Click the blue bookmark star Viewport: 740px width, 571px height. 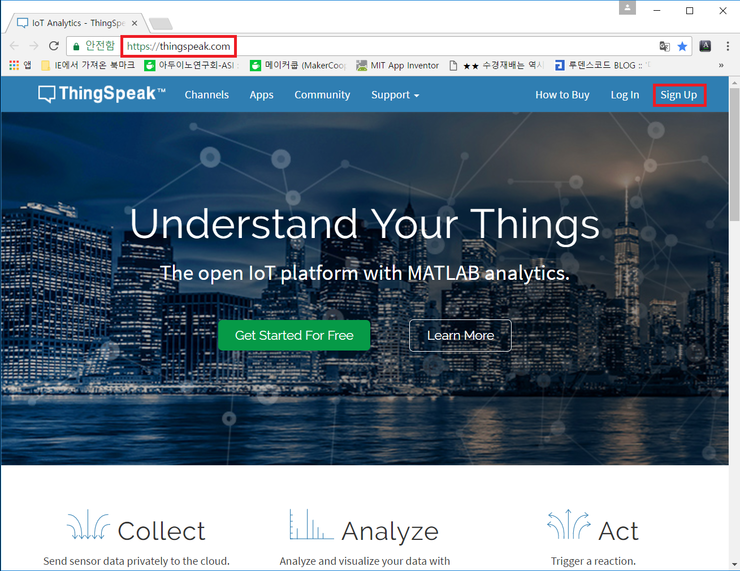point(682,46)
